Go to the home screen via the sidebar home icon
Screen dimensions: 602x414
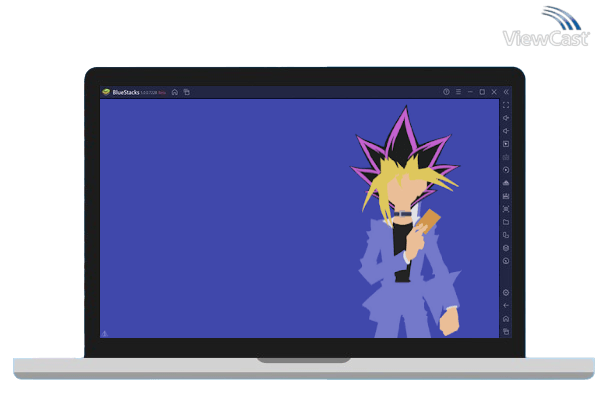point(506,319)
